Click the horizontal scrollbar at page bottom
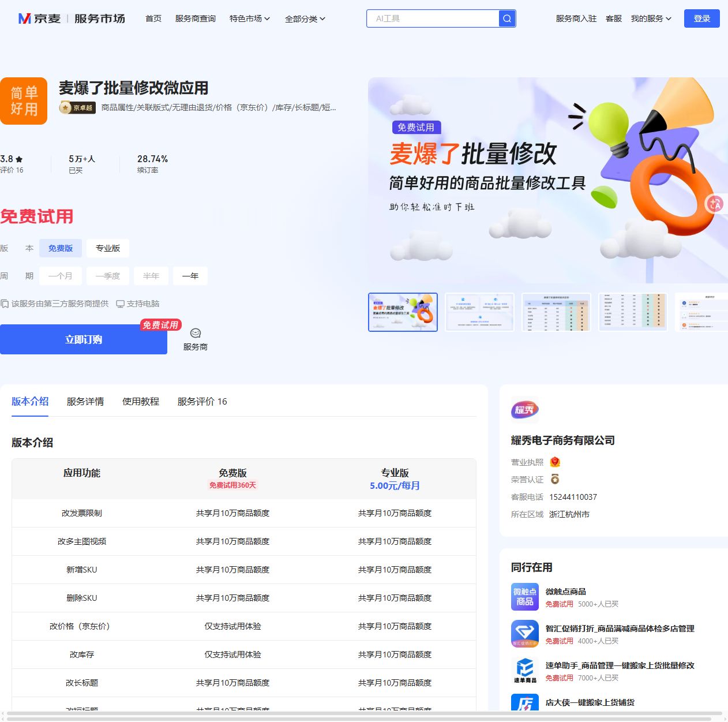This screenshot has width=728, height=722. (364, 714)
